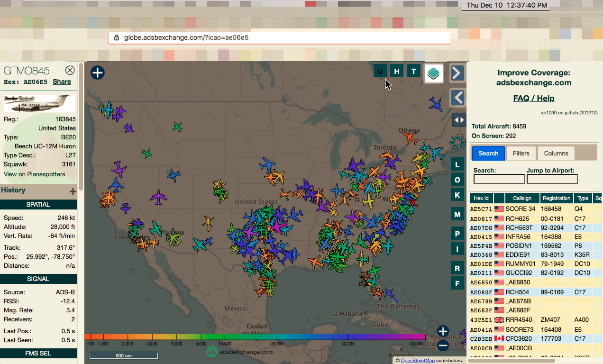Click the plus icon at map top-left
The height and width of the screenshot is (364, 603).
point(97,73)
